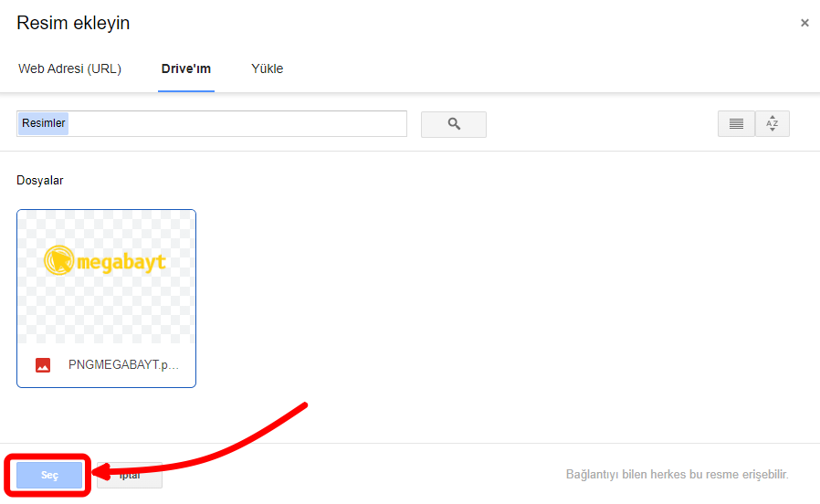Click the Dosyalar section heading
The height and width of the screenshot is (504, 820).
click(x=40, y=181)
